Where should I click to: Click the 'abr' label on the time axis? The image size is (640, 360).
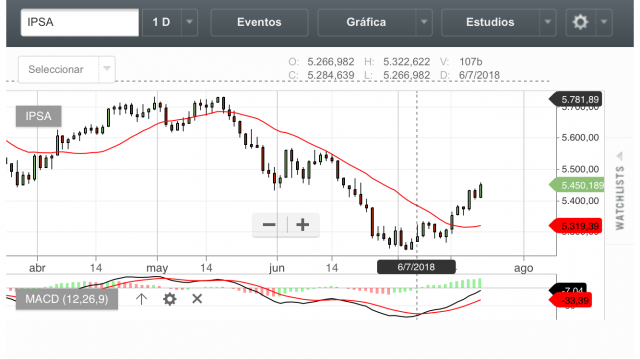pyautogui.click(x=37, y=268)
